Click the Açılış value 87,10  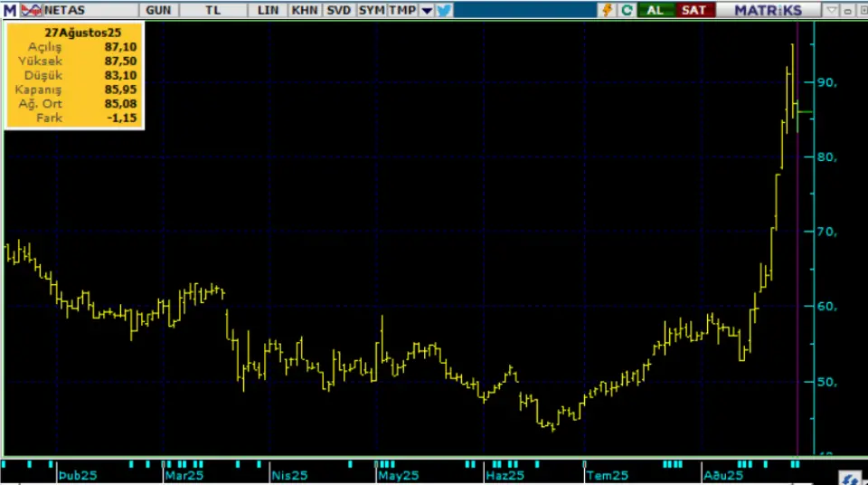point(120,47)
